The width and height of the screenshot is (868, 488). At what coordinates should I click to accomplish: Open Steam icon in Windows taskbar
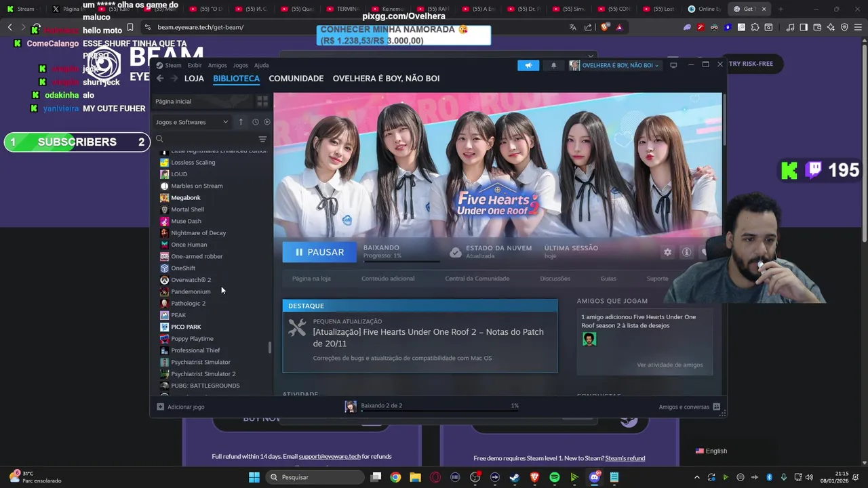pos(515,477)
